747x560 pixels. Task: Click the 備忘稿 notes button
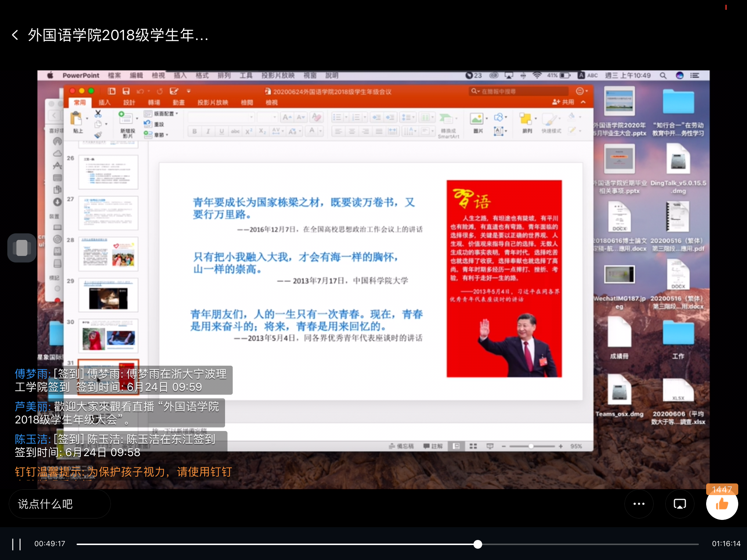402,446
